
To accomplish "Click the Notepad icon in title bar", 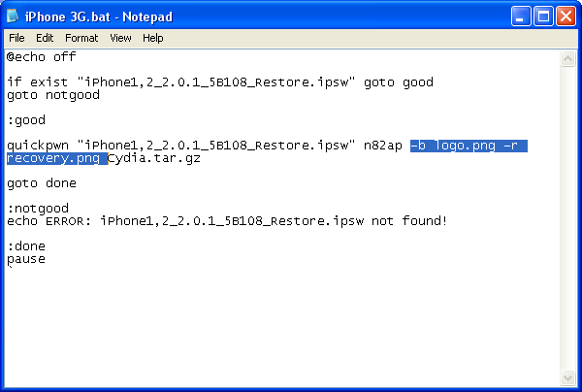I will [13, 16].
